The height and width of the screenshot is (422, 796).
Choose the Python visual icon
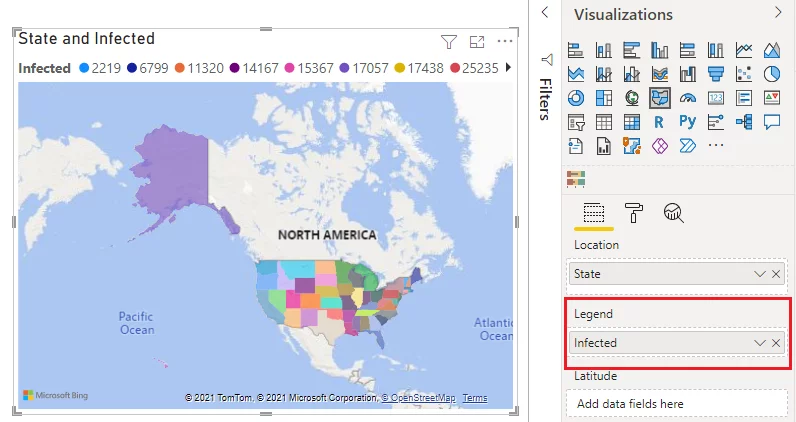click(687, 122)
